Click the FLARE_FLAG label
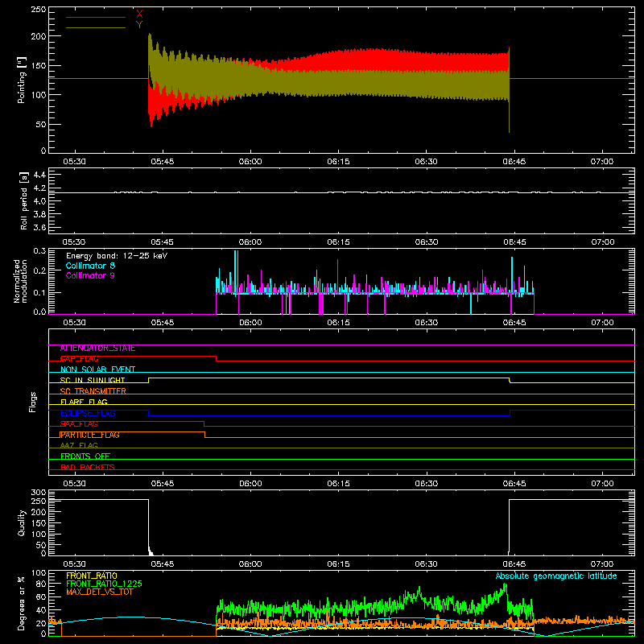644x644 pixels. click(x=84, y=402)
